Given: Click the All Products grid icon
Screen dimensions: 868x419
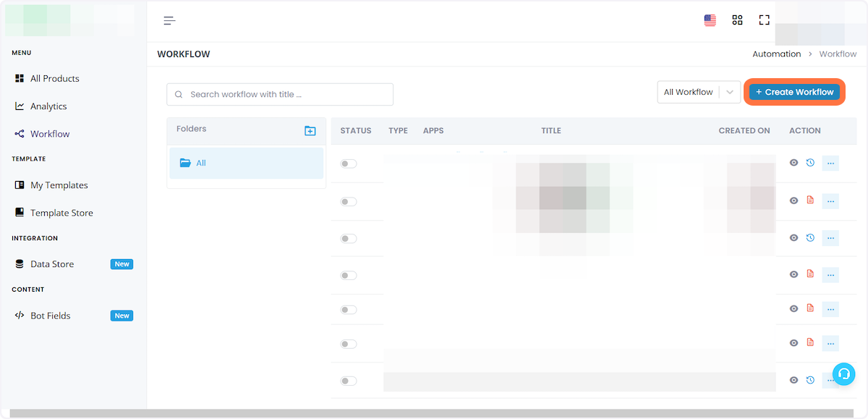Looking at the screenshot, I should 20,78.
